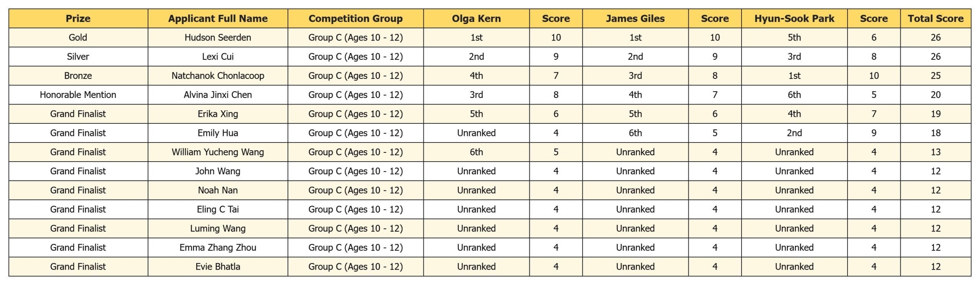
Task: Click the Silver prize cell
Action: click(x=78, y=57)
